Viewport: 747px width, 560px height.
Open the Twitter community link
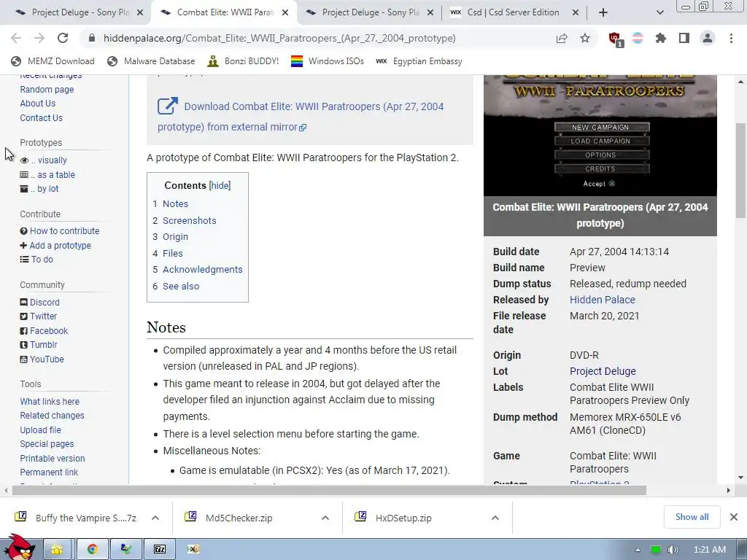[38, 316]
